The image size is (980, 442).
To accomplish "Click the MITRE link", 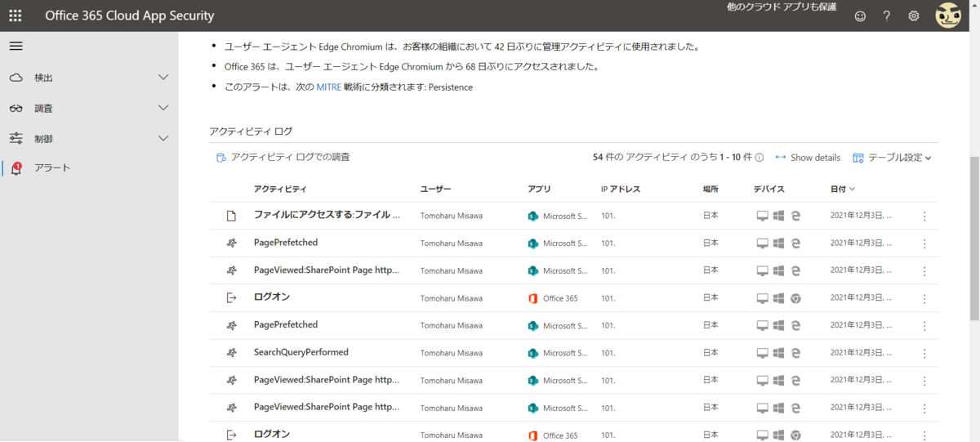I will pos(328,87).
